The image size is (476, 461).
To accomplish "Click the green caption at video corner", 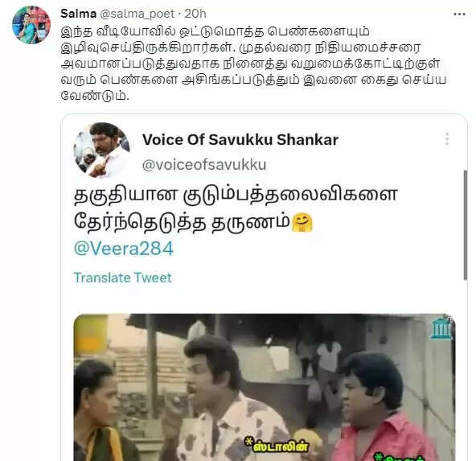I will 400,457.
